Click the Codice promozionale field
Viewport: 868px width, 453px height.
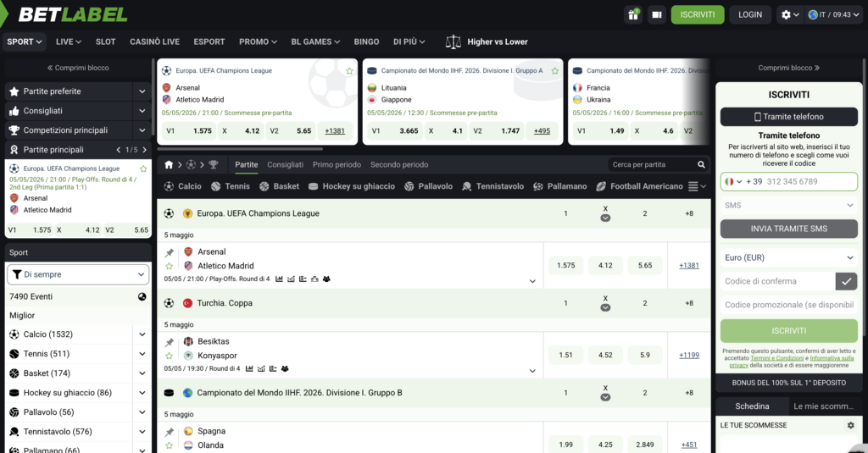[x=789, y=306]
